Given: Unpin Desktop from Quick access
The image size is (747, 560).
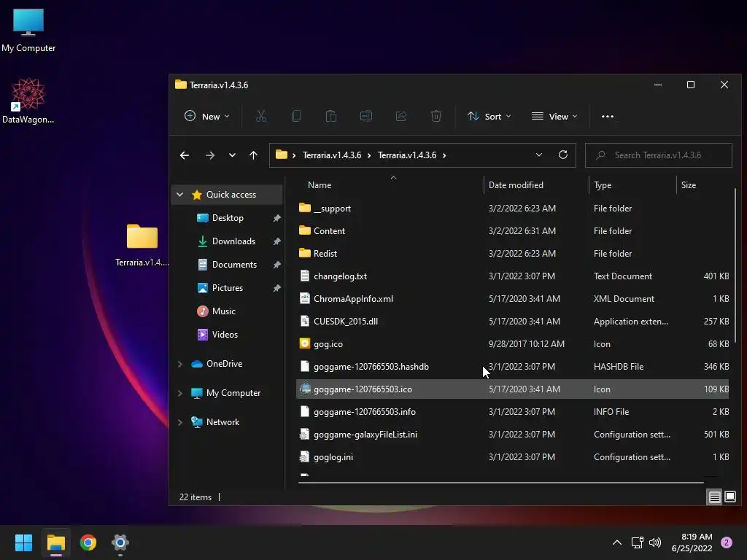Looking at the screenshot, I should point(276,218).
